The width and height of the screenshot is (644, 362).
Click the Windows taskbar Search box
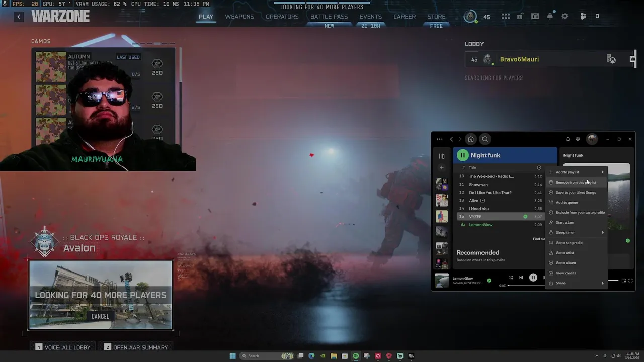267,356
